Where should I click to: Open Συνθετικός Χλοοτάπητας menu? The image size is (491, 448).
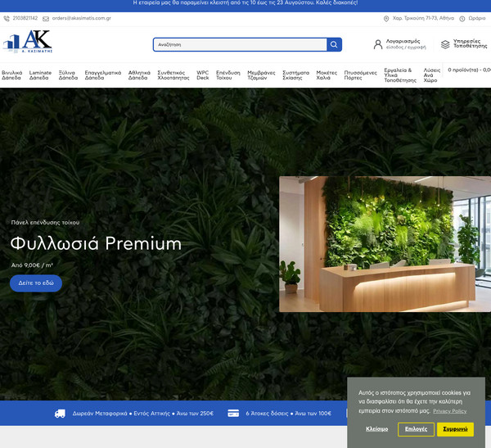click(173, 75)
